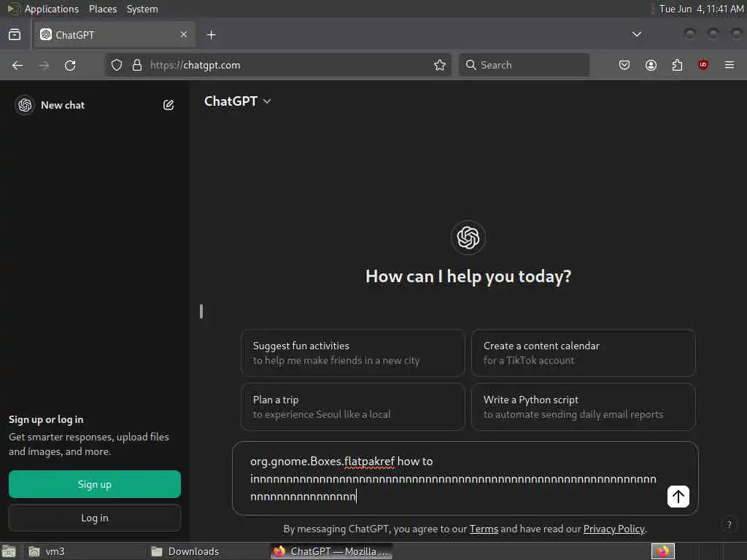Click the padlock site info icon
The height and width of the screenshot is (560, 747).
coord(137,65)
